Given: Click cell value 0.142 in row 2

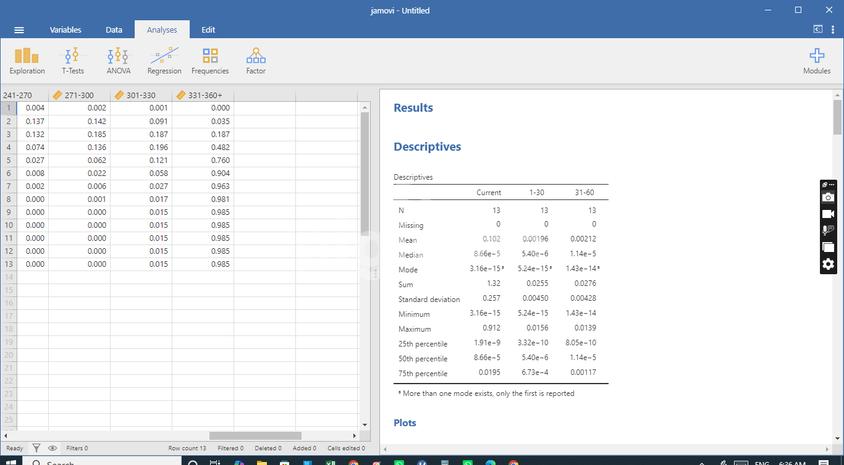Looking at the screenshot, I should (x=79, y=122).
